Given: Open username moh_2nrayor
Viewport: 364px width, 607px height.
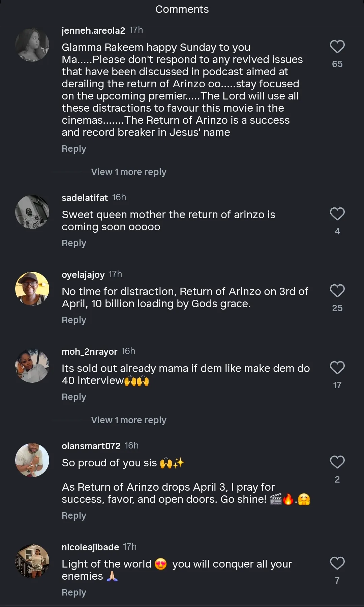Looking at the screenshot, I should [x=89, y=351].
